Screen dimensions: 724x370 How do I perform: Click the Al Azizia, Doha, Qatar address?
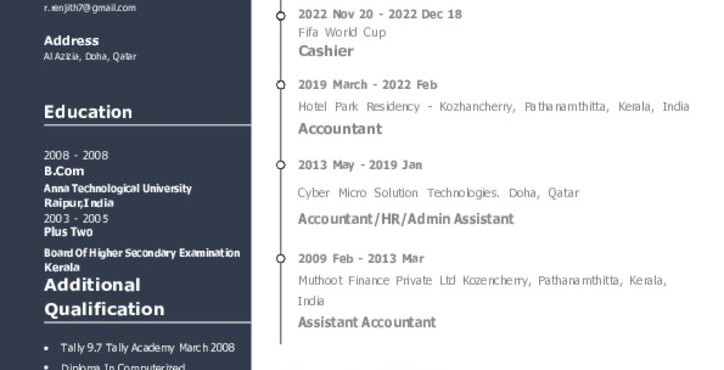pos(90,56)
